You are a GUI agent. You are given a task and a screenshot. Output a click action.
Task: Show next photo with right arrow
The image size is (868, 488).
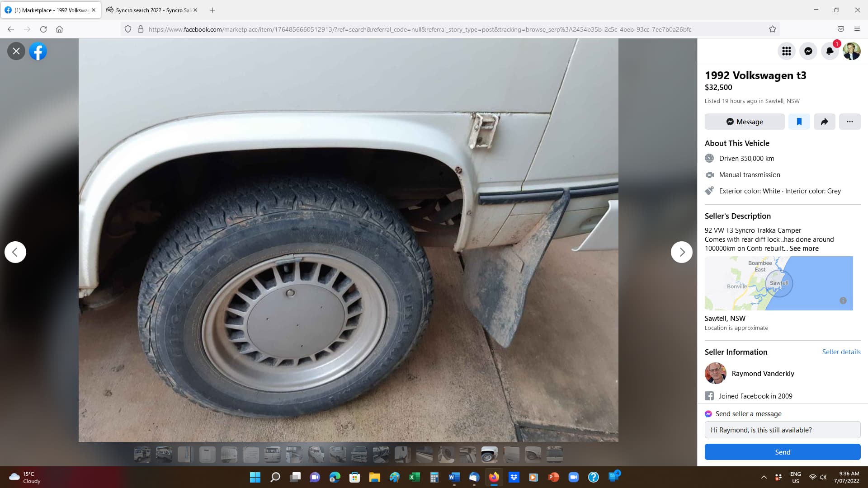[x=681, y=252]
